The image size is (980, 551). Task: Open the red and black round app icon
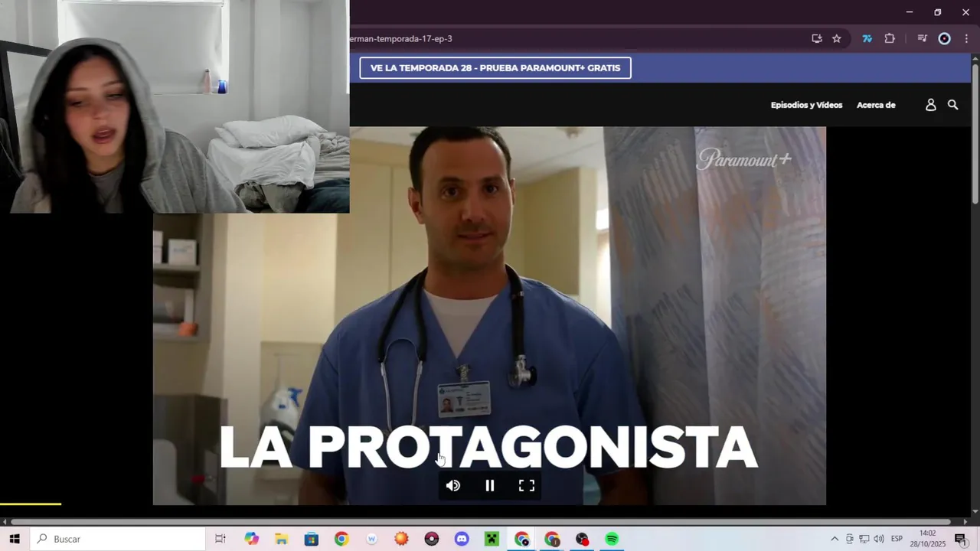point(432,539)
